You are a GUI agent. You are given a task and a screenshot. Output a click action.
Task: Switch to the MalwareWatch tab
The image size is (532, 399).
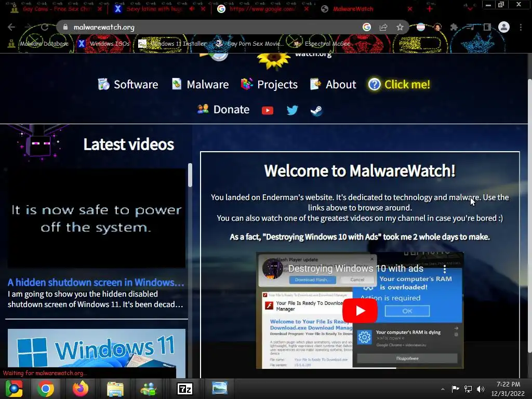[x=366, y=9]
